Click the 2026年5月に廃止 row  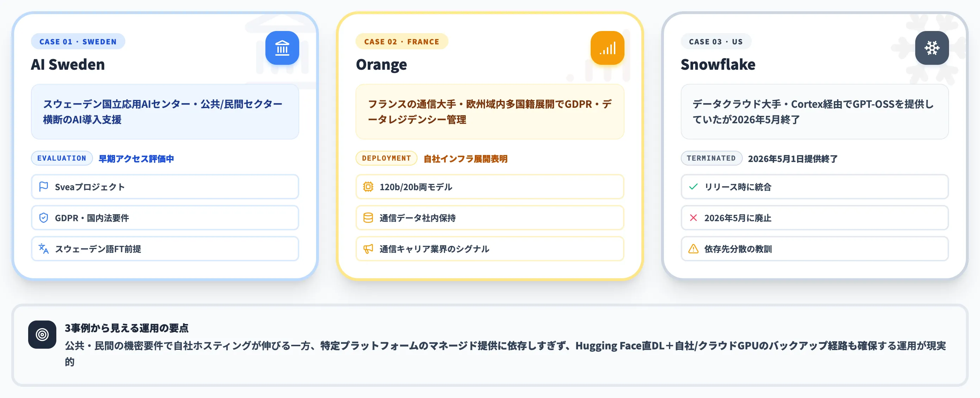coord(815,218)
